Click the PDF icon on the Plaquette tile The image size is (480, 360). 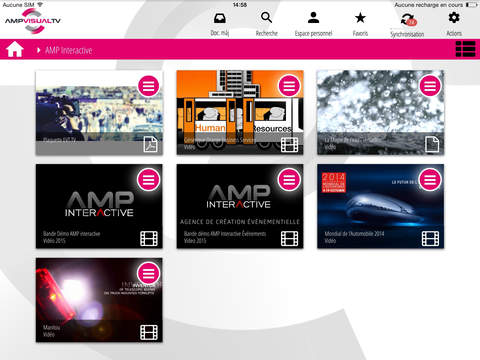tap(150, 144)
